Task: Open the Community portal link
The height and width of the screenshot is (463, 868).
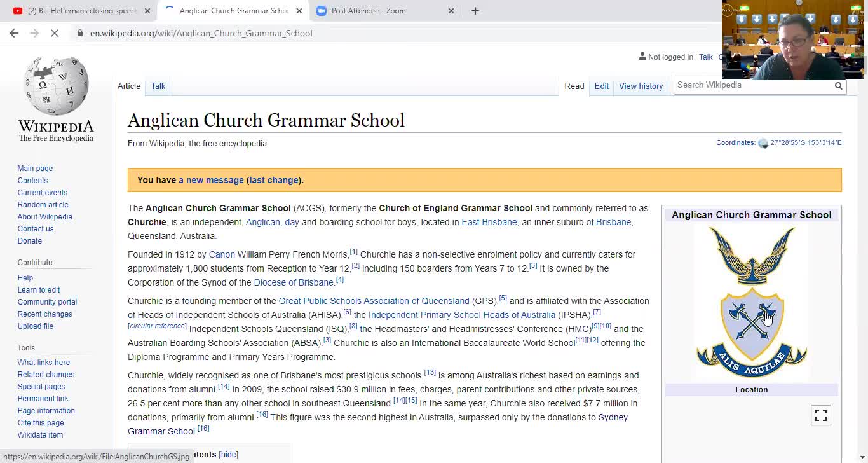Action: click(47, 302)
